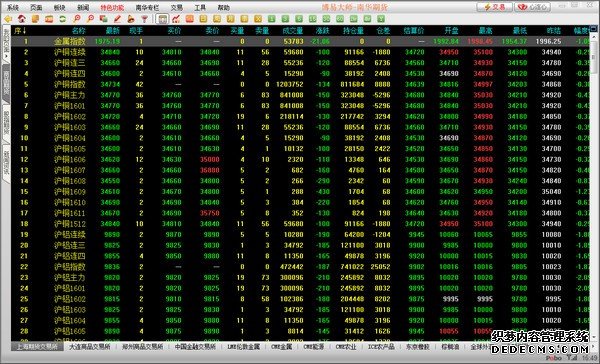The image size is (600, 364).
Task: Open the 特色功能 menu
Action: pyautogui.click(x=112, y=7)
